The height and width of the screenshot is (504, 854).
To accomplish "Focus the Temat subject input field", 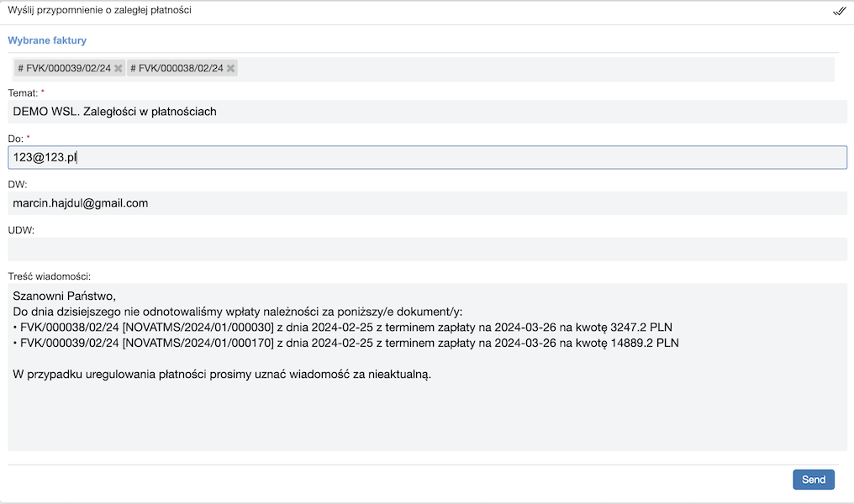I will click(x=427, y=112).
